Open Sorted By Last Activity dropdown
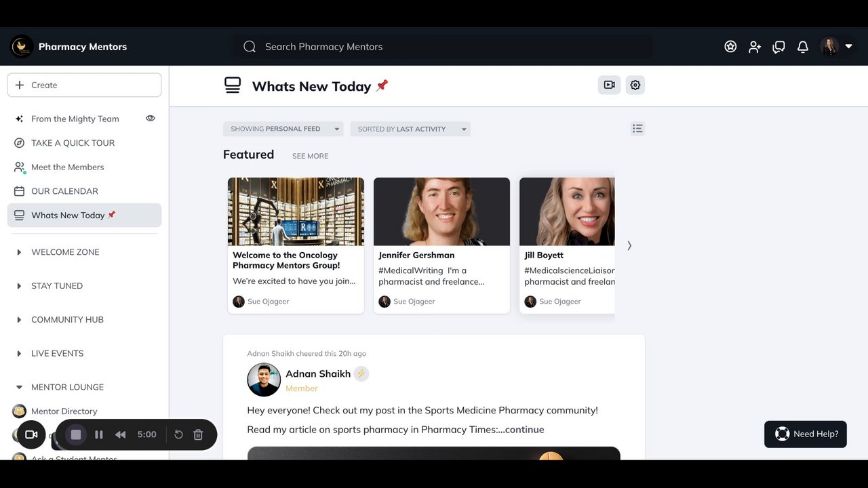 pos(410,129)
